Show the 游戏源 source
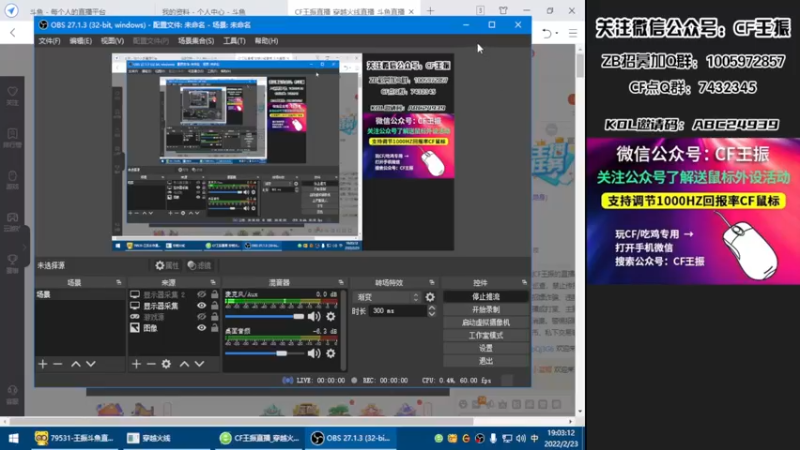 (202, 317)
